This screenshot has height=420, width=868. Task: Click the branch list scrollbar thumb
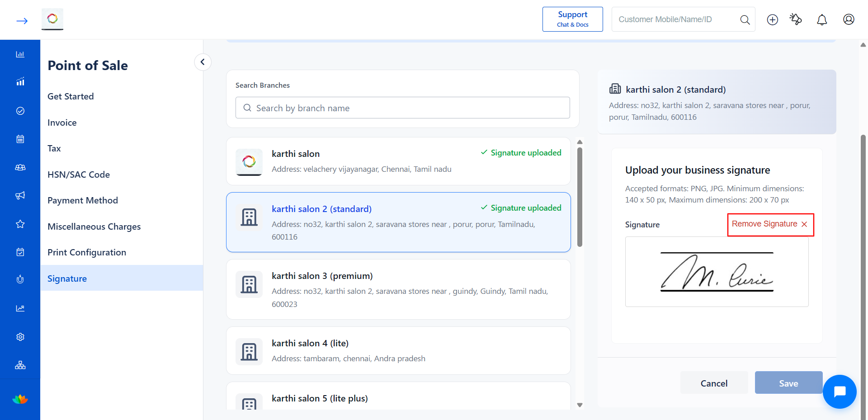coord(580,197)
